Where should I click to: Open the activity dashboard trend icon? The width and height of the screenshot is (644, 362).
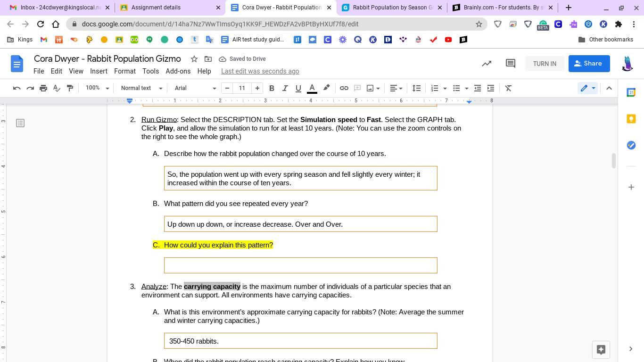(487, 64)
